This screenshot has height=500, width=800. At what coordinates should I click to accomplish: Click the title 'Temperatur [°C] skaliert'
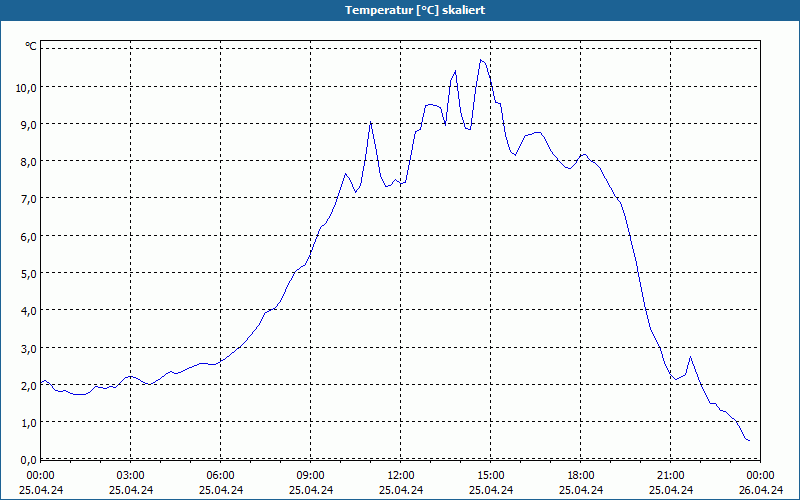[x=415, y=10]
